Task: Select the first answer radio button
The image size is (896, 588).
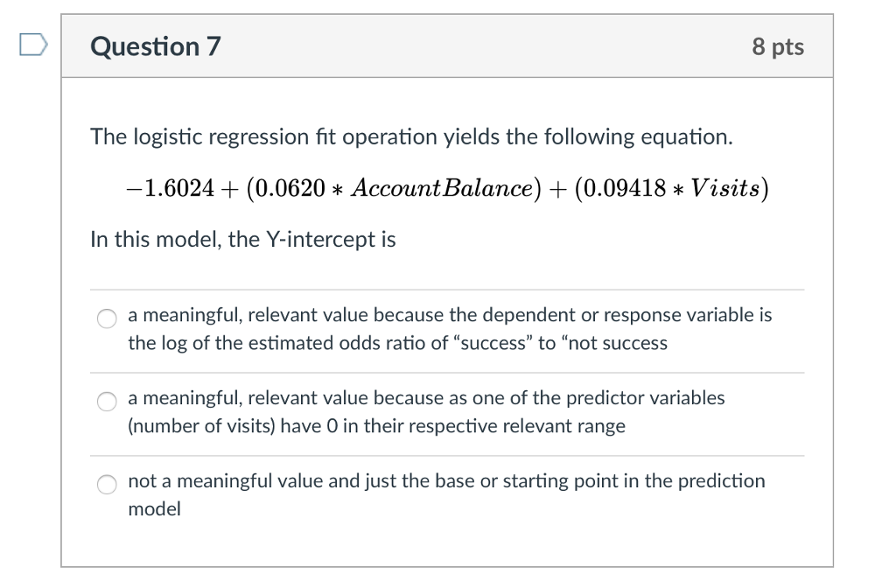Action: pos(106,318)
